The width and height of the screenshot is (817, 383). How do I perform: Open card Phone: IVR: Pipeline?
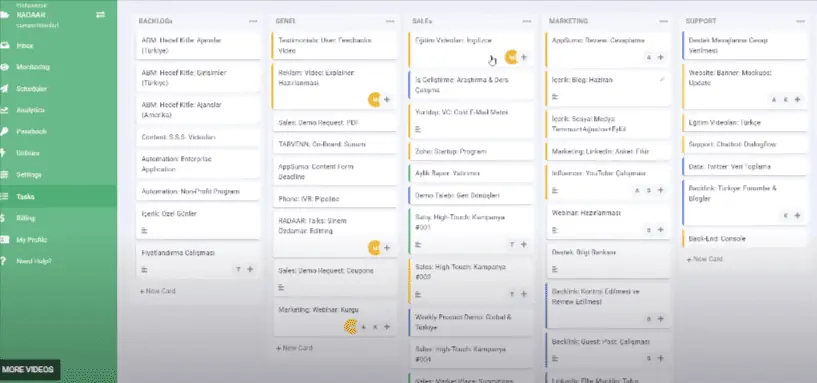coord(335,199)
